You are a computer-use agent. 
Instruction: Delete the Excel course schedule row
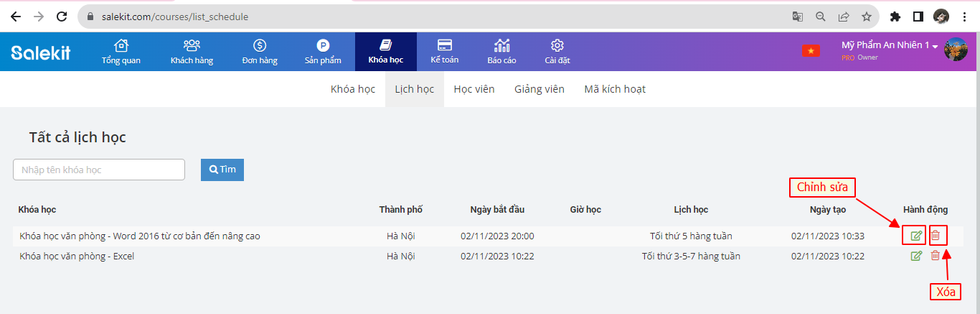935,256
